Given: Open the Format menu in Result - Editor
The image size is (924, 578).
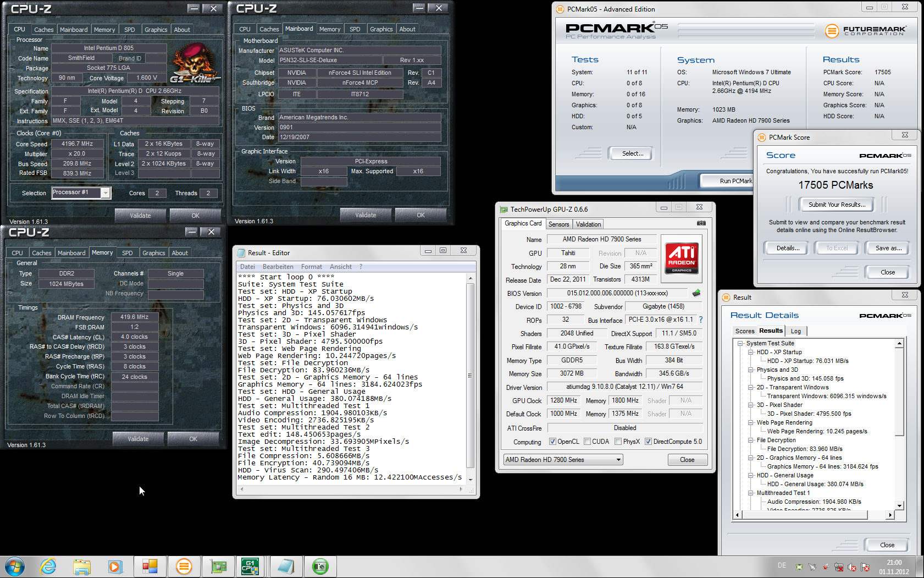Looking at the screenshot, I should (x=311, y=267).
